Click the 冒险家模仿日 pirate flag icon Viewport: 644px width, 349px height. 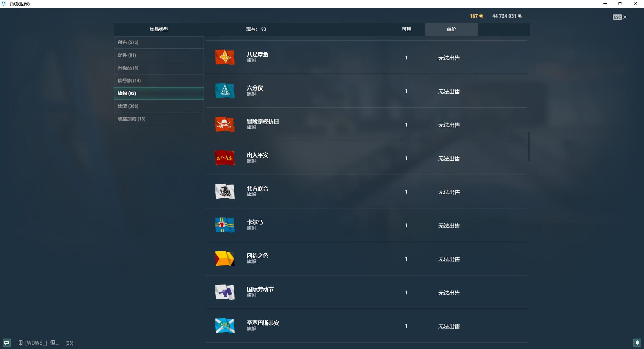pos(224,124)
